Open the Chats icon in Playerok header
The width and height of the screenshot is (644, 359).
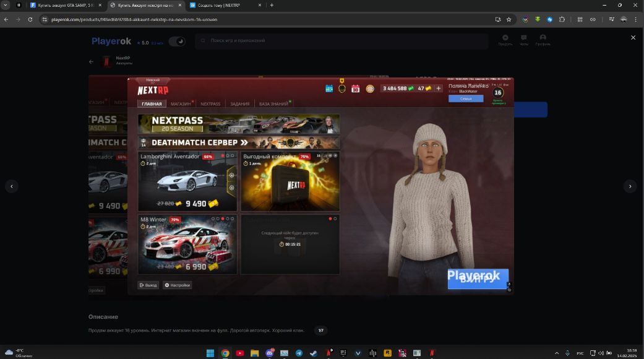[x=523, y=40]
